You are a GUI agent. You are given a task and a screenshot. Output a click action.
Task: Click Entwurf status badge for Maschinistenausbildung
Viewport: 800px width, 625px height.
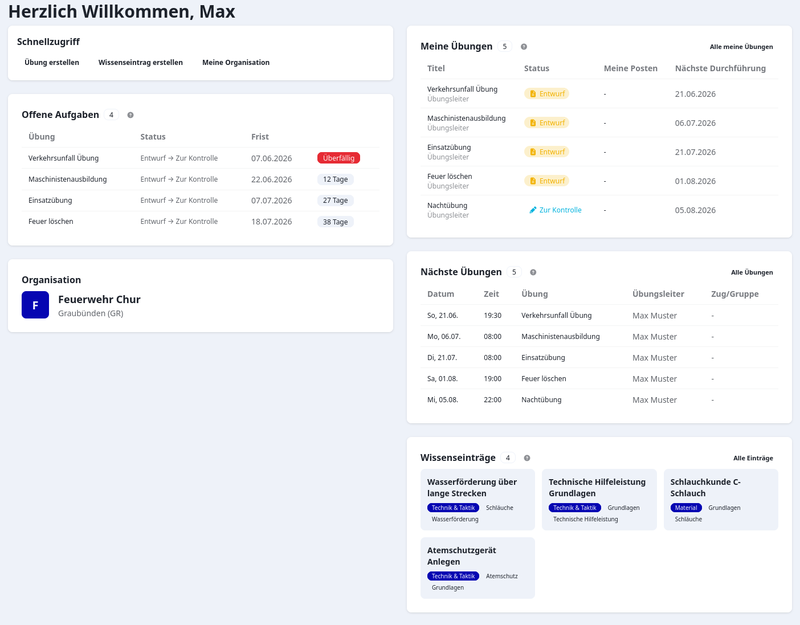point(546,123)
